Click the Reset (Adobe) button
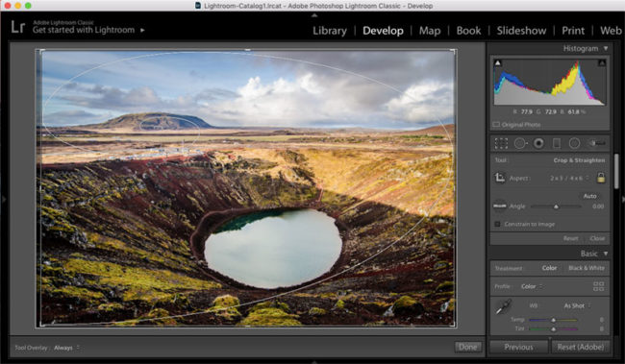Screen dimensions: 625x364 pyautogui.click(x=581, y=347)
